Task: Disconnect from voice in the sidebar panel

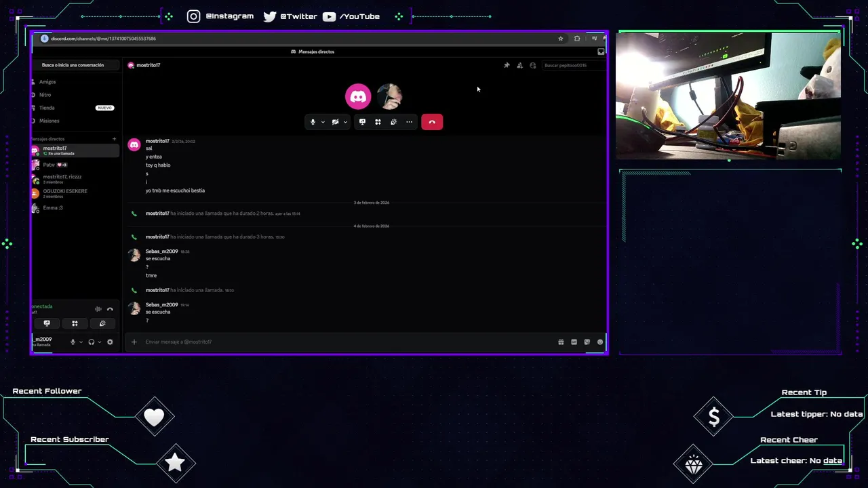Action: (x=110, y=309)
